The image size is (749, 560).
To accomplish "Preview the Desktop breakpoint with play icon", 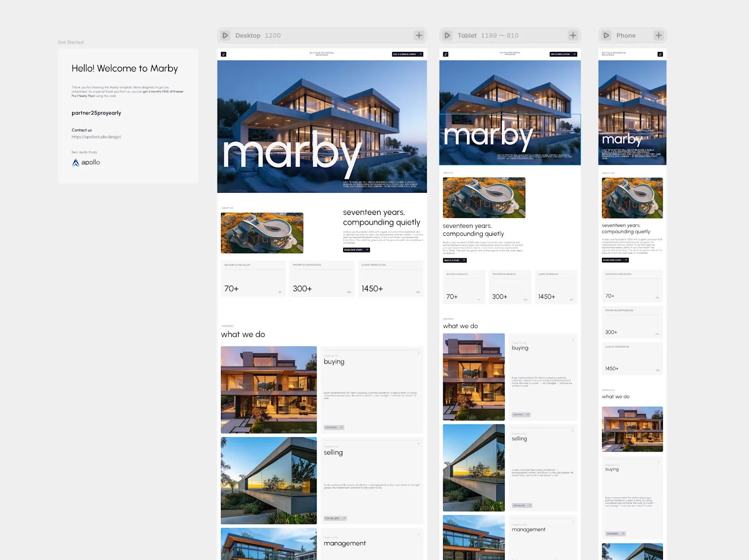I will (x=225, y=36).
